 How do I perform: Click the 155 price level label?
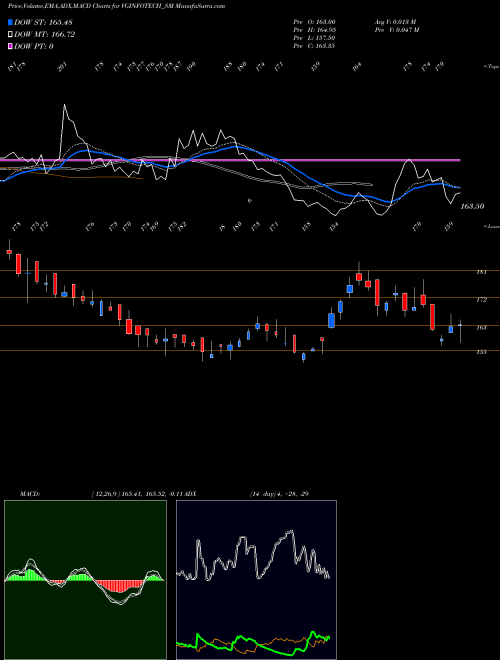(481, 352)
